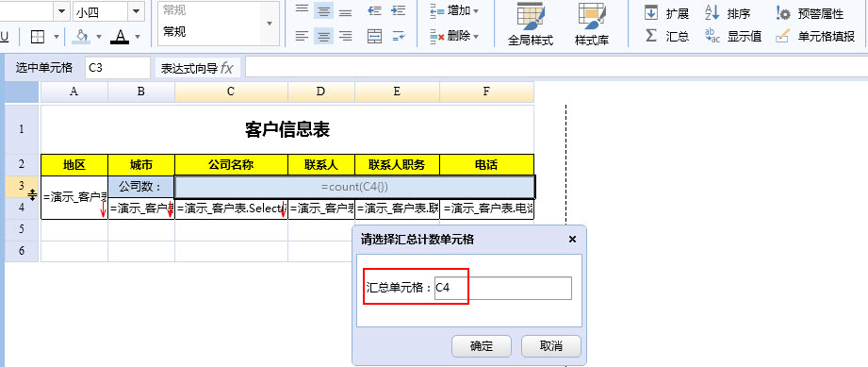Image resolution: width=868 pixels, height=367 pixels.
Task: Confirm dialog with 确定 button
Action: point(481,346)
